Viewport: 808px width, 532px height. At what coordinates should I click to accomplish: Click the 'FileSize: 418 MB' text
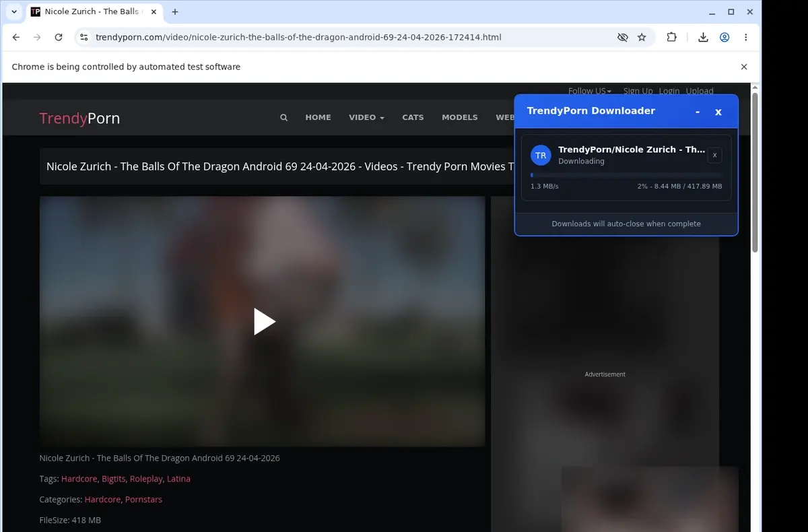point(70,520)
